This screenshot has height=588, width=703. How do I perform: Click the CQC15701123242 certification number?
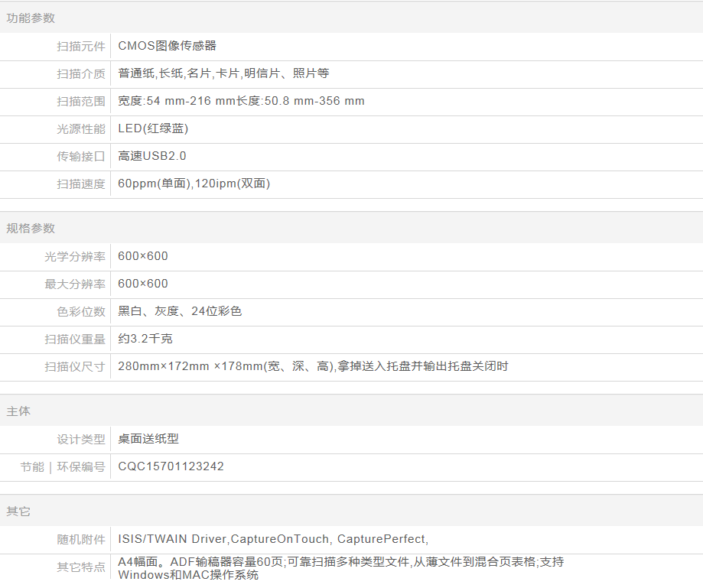tap(171, 466)
